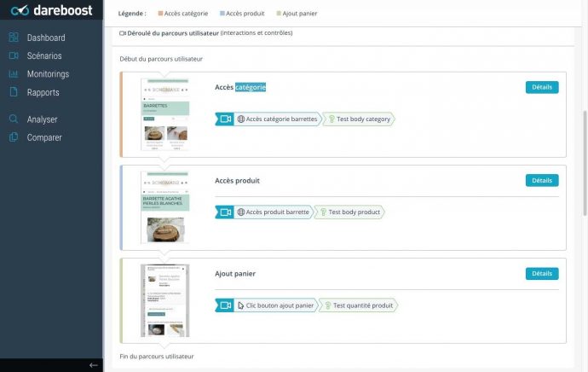The width and height of the screenshot is (588, 372).
Task: Click the video icon in Accès produit row
Action: coord(225,212)
